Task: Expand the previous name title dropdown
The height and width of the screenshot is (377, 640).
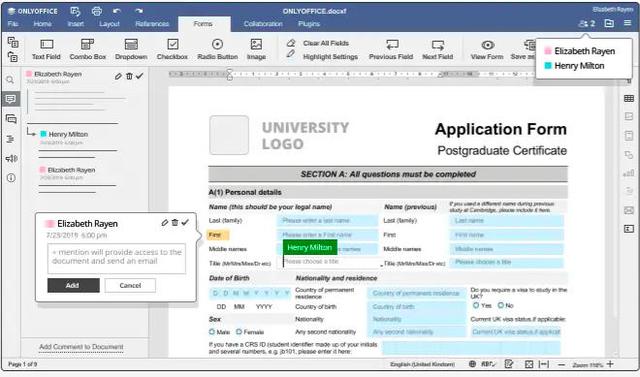Action: (507, 262)
